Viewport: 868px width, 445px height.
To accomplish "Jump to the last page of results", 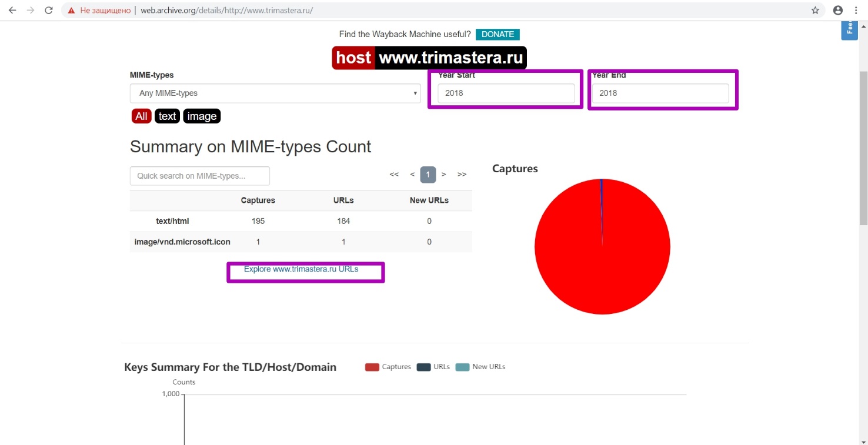I will [x=462, y=175].
